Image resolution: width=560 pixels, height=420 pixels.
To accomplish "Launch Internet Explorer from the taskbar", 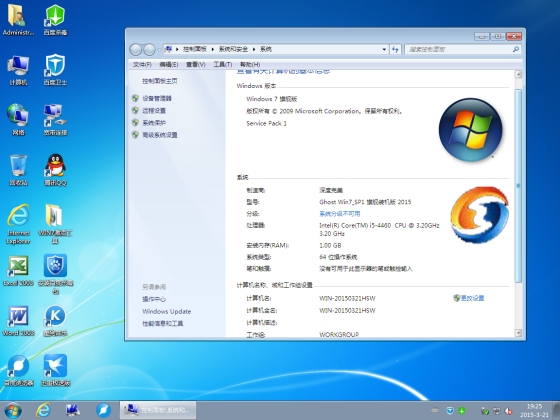I will 43,410.
